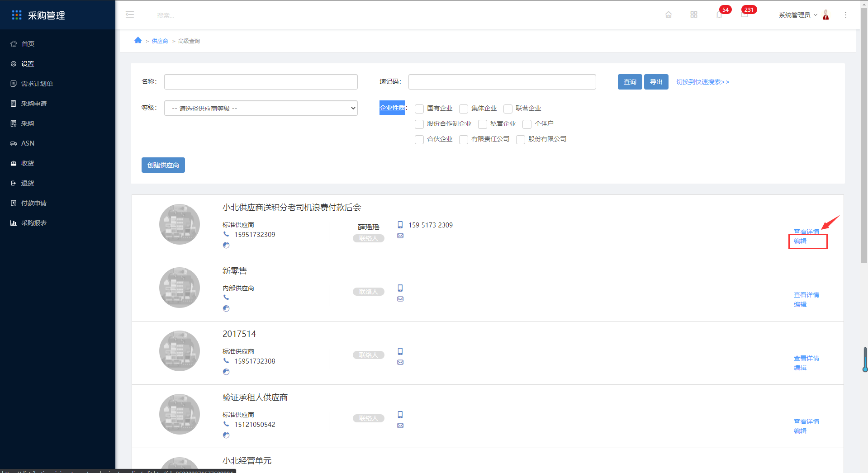Screen dimensions: 868x473
Task: Open the 请选择供应商等级 dropdown
Action: 261,108
